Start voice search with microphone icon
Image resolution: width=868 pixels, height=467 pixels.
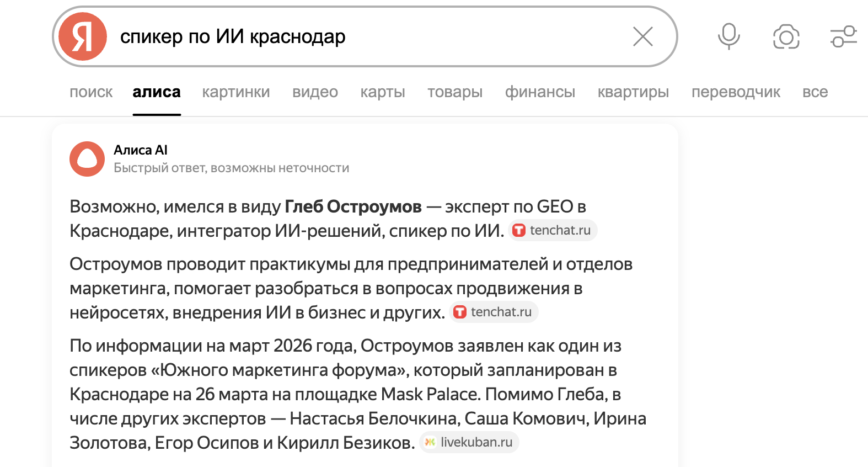[728, 37]
